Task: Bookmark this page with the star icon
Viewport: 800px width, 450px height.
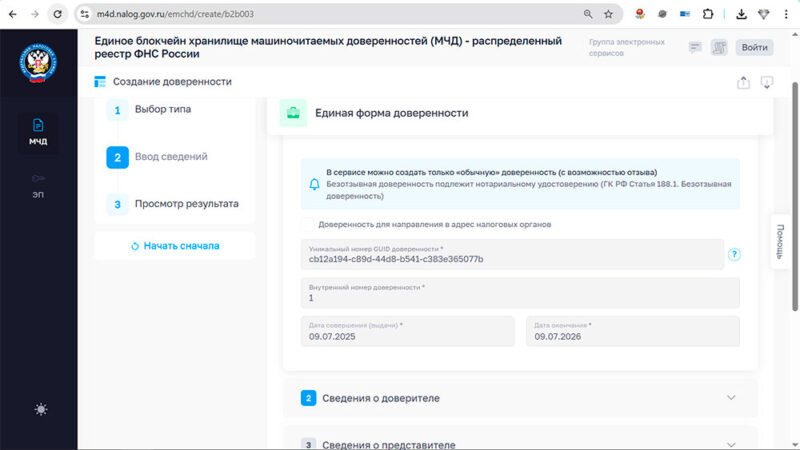Action: tap(608, 14)
